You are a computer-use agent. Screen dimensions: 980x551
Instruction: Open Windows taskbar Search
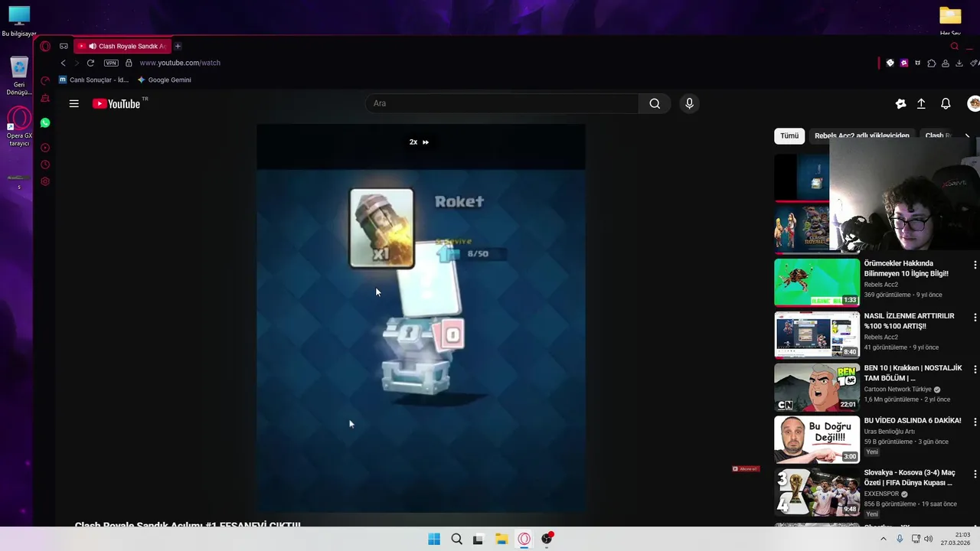[x=456, y=539]
